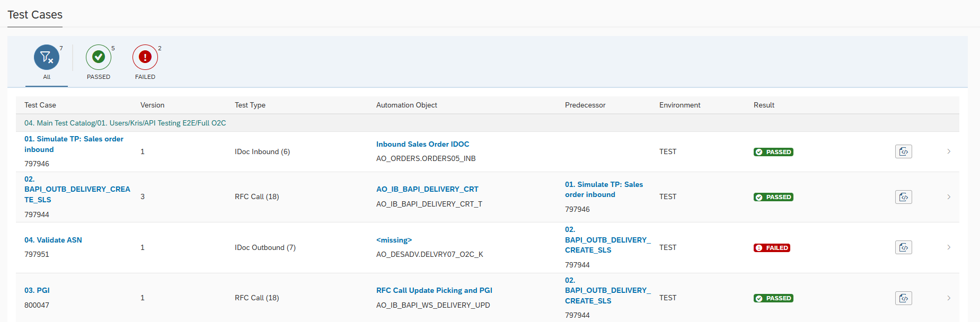Expand details arrow for BAPI_OUTB_DELIVERY_CREATE_SLS row

point(949,197)
